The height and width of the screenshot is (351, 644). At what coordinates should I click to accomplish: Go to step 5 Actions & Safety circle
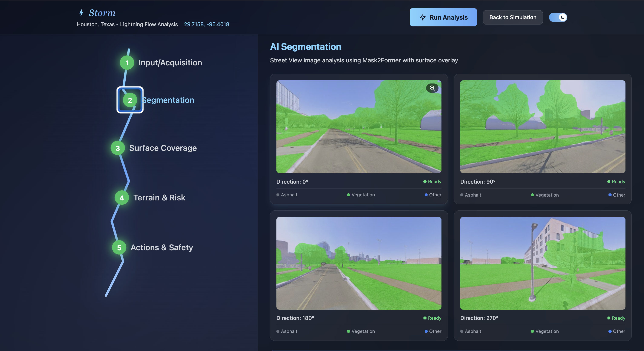[119, 247]
